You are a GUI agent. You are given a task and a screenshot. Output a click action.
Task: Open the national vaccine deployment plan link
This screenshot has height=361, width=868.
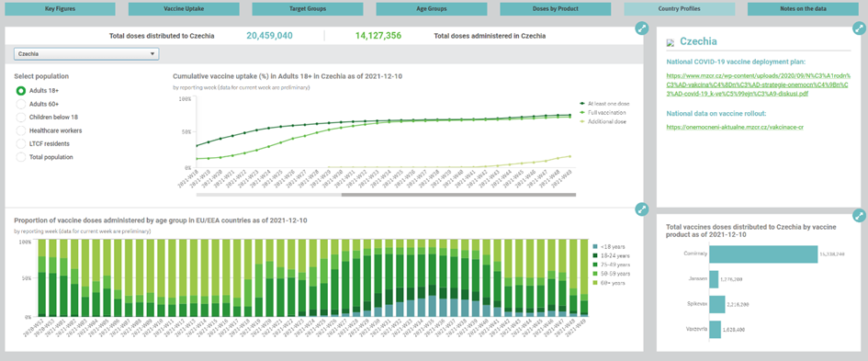point(757,85)
